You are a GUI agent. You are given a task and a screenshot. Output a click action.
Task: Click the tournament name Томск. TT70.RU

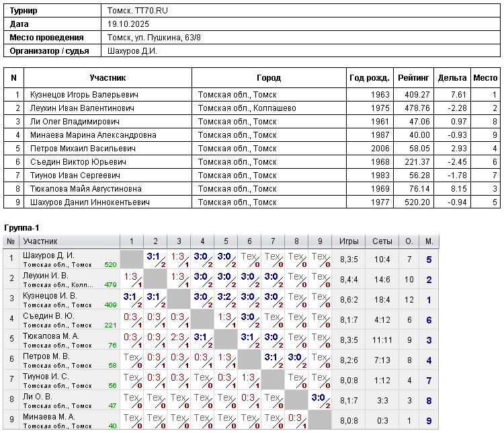click(136, 11)
